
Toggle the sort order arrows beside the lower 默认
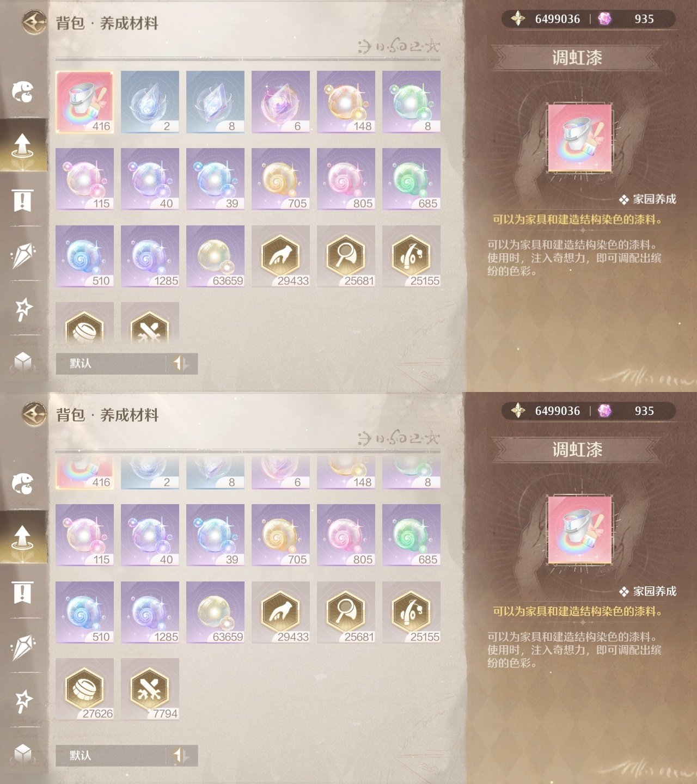(181, 756)
